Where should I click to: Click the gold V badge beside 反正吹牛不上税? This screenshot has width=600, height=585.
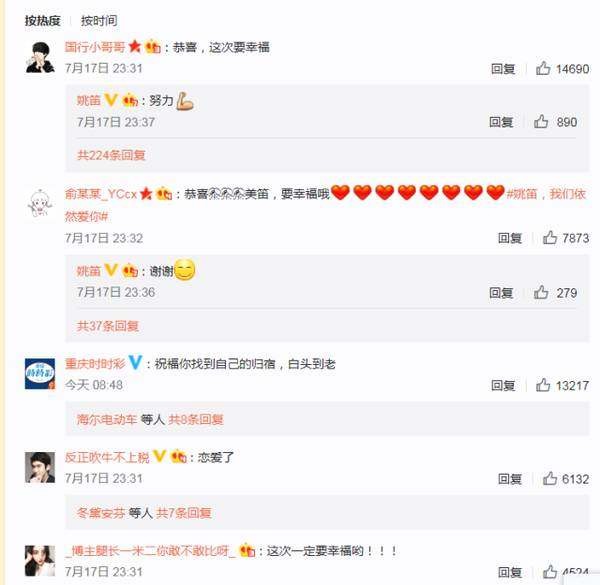[159, 456]
